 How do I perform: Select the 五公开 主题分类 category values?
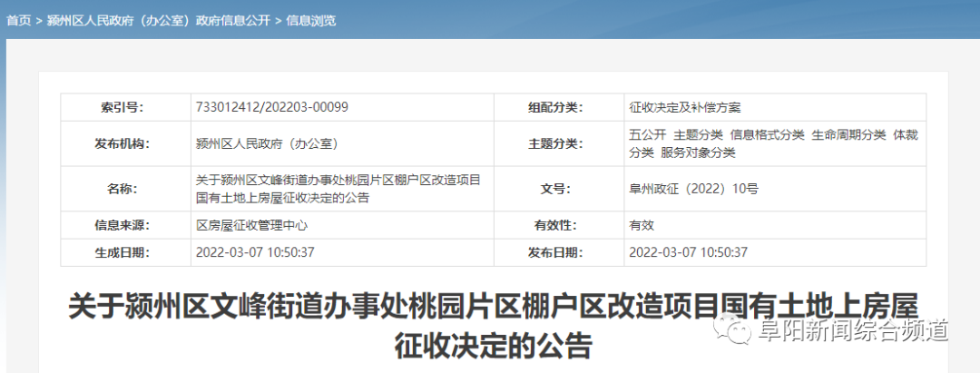point(774,143)
